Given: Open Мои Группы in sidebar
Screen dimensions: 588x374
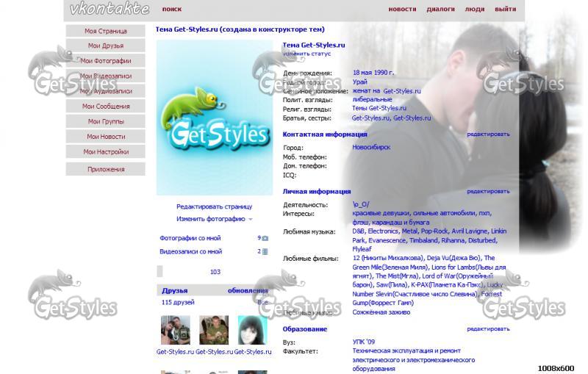Looking at the screenshot, I should 105,121.
